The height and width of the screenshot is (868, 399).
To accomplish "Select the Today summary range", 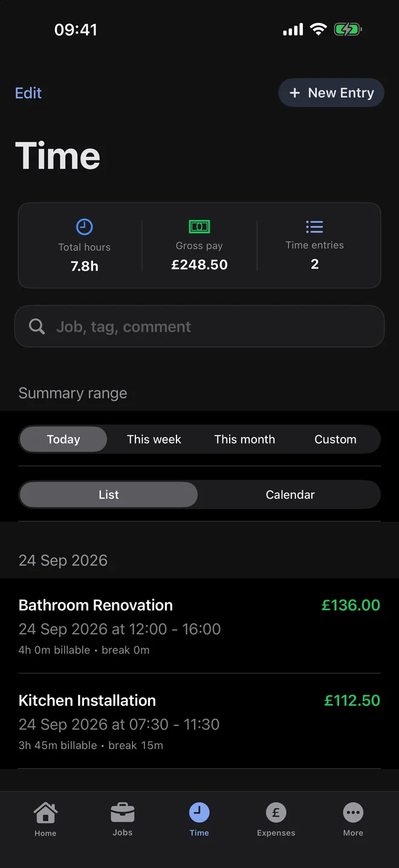I will pos(63,439).
